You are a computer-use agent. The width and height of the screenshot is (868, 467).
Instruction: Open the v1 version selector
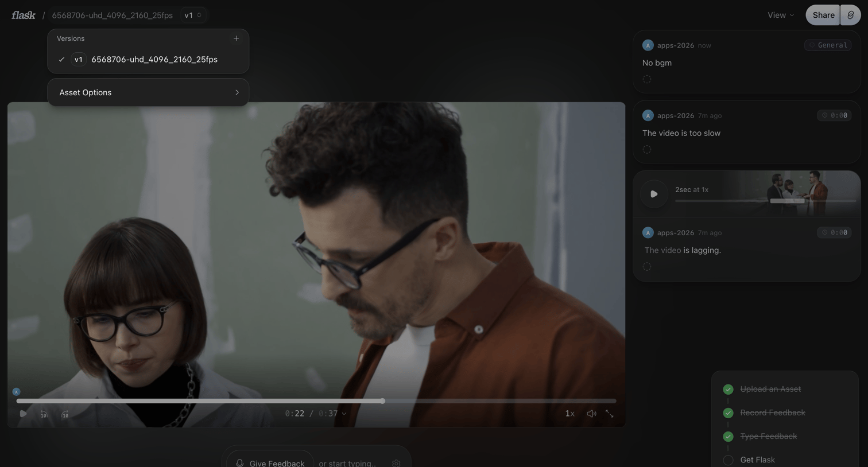pos(193,15)
